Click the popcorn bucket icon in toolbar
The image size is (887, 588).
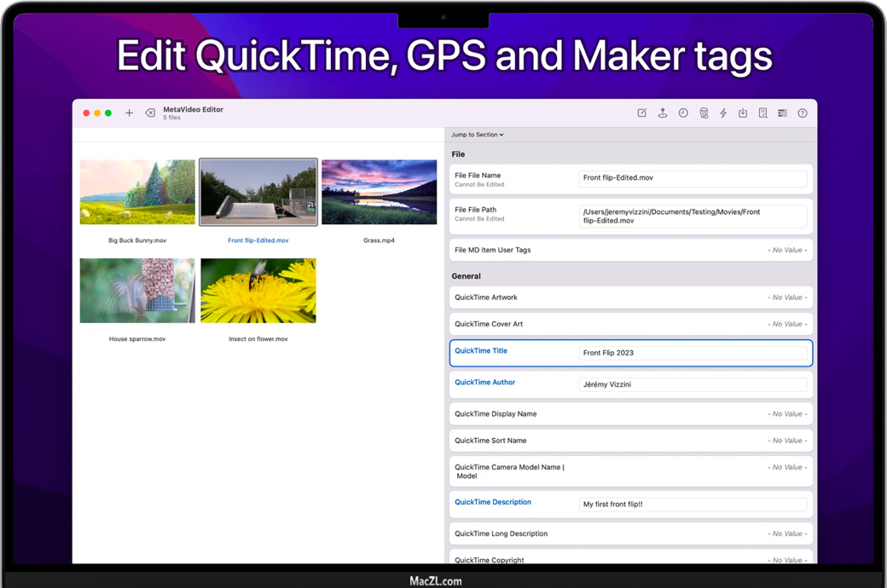[704, 113]
